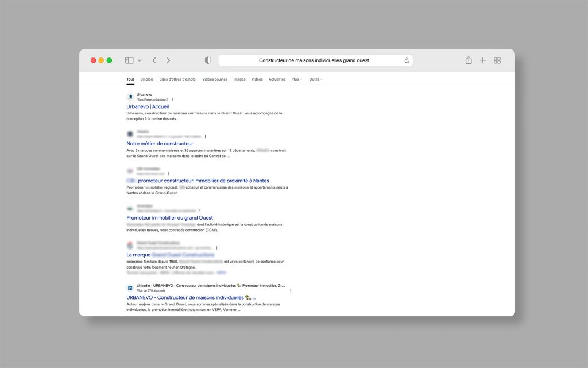Viewport: 588px width, 368px height.
Task: Switch to the Images search tab
Action: [x=239, y=79]
